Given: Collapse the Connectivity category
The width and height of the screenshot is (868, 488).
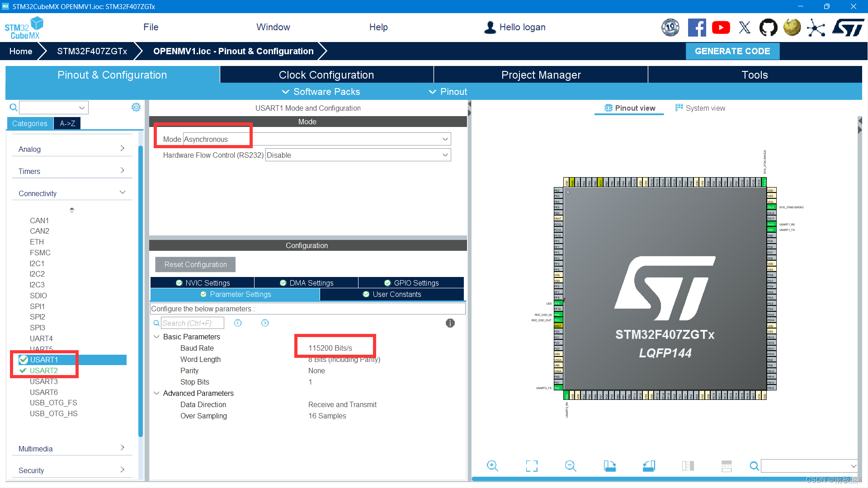Looking at the screenshot, I should (x=122, y=193).
